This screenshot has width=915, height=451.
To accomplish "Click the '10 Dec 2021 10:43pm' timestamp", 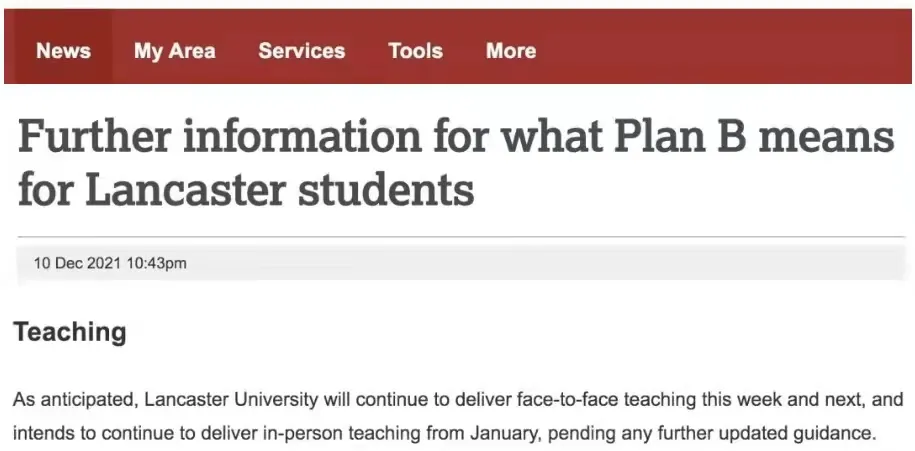I will pos(110,264).
